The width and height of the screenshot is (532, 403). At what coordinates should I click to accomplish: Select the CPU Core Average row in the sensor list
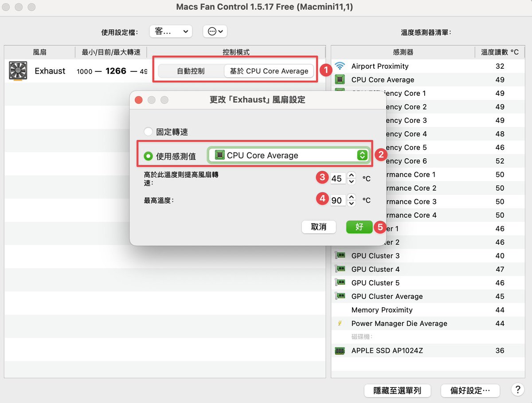pos(428,80)
